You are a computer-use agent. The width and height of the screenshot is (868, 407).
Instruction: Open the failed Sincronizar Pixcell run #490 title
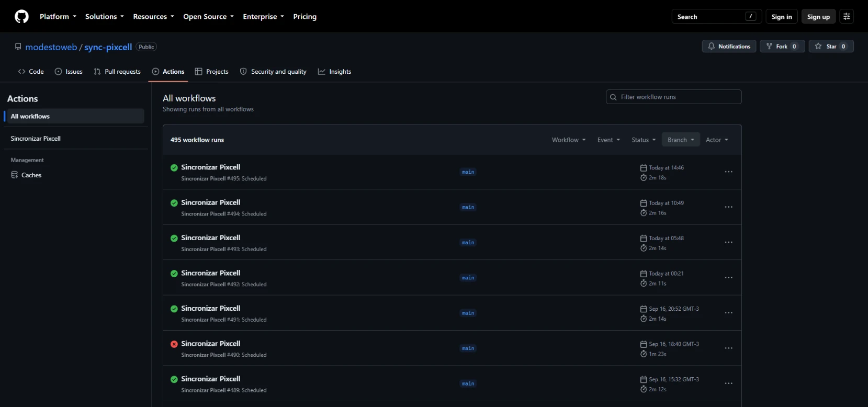click(x=211, y=344)
